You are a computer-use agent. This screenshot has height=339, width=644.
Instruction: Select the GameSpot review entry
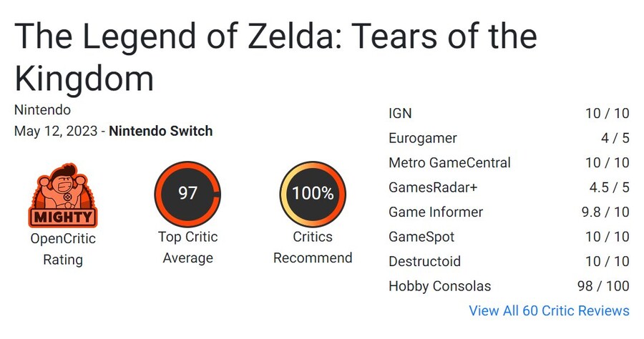coord(421,237)
